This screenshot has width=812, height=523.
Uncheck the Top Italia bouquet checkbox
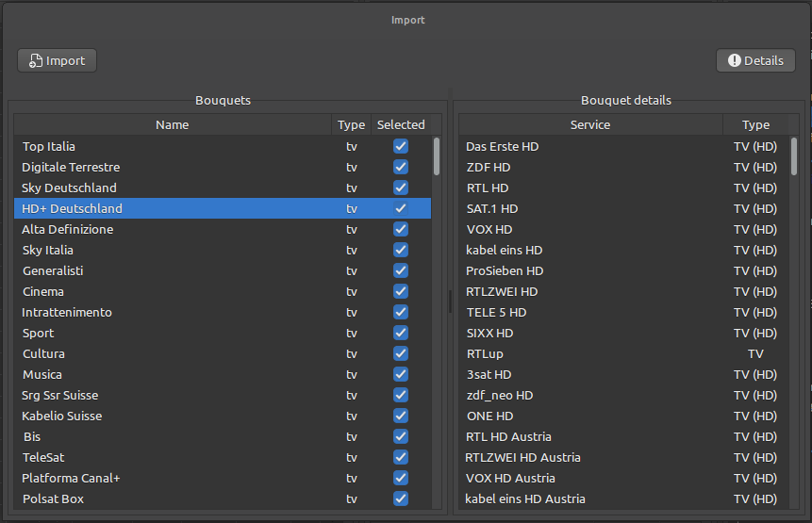coord(401,146)
